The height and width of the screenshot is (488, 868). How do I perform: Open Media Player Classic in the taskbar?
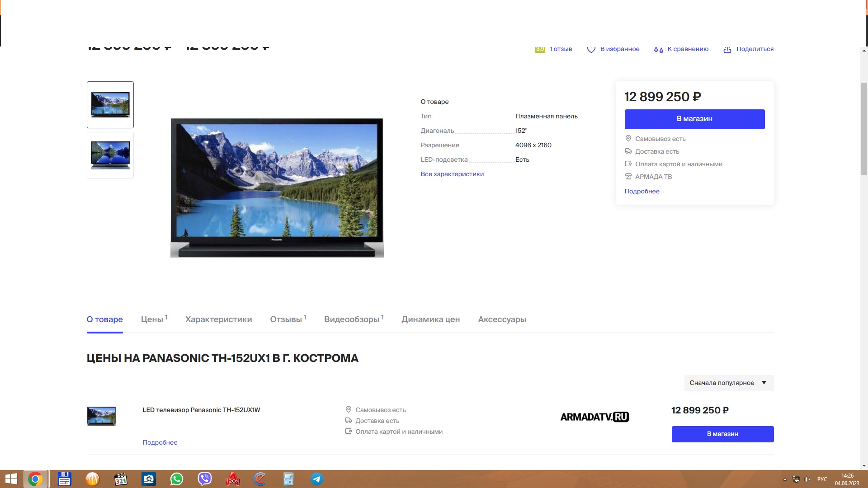point(121,479)
